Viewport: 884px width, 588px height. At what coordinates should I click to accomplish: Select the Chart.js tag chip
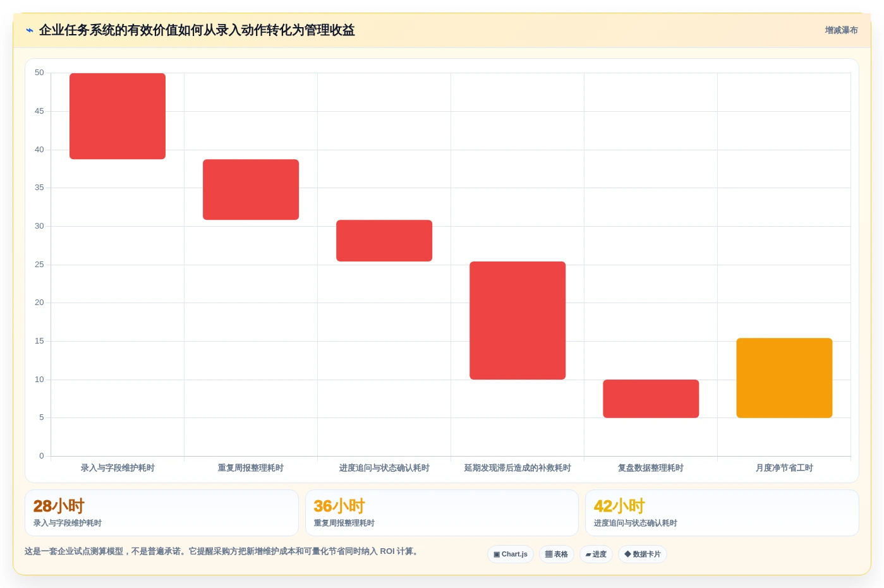[511, 555]
